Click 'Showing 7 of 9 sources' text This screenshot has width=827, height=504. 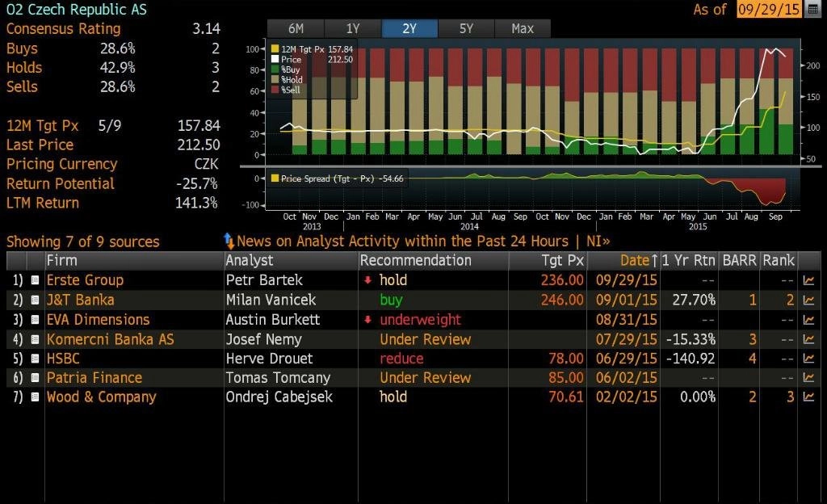(83, 241)
